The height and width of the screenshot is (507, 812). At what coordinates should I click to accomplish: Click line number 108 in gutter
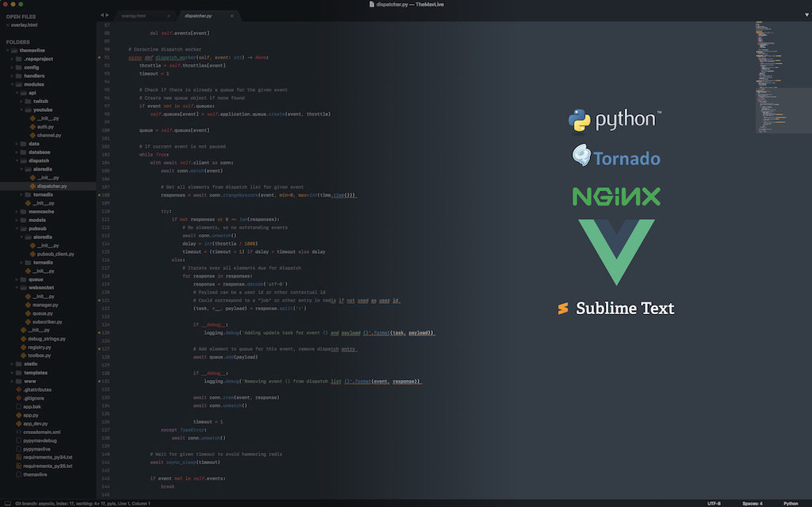[x=105, y=195]
